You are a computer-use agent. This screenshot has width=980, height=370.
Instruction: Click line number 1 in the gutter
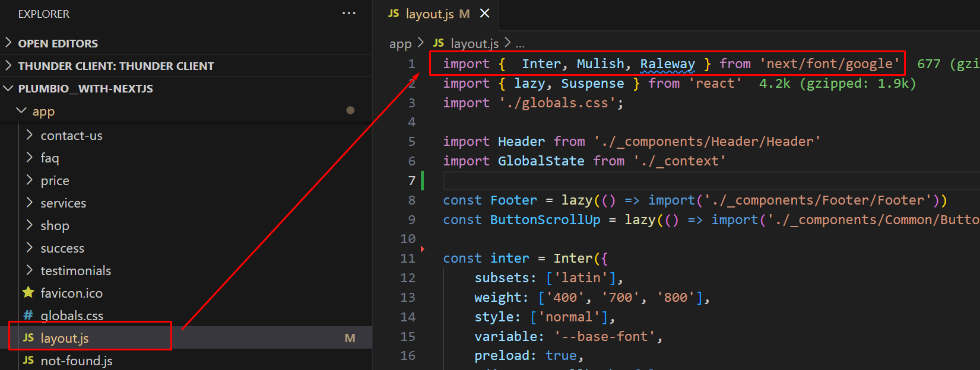pos(412,63)
